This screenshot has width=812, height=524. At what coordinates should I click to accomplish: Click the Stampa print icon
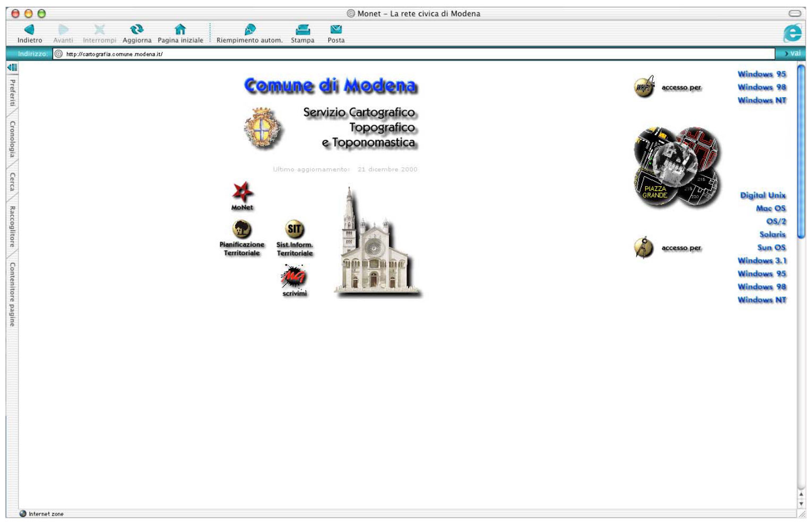[x=303, y=31]
